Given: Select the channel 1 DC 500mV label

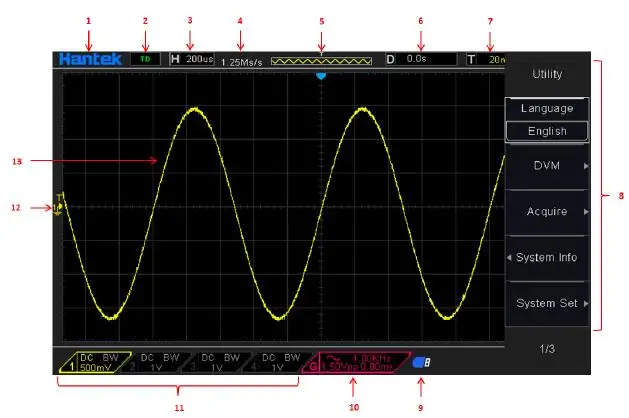Looking at the screenshot, I should tap(95, 362).
